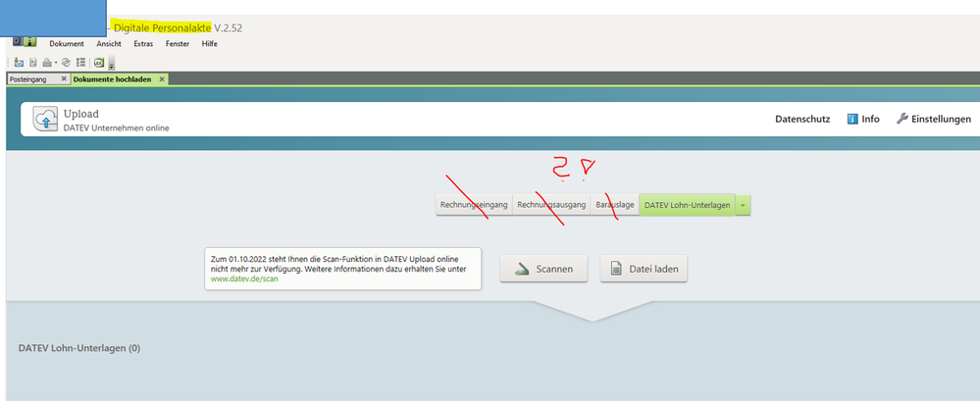Click the Upload cloud icon
The height and width of the screenshot is (403, 980).
pos(45,119)
